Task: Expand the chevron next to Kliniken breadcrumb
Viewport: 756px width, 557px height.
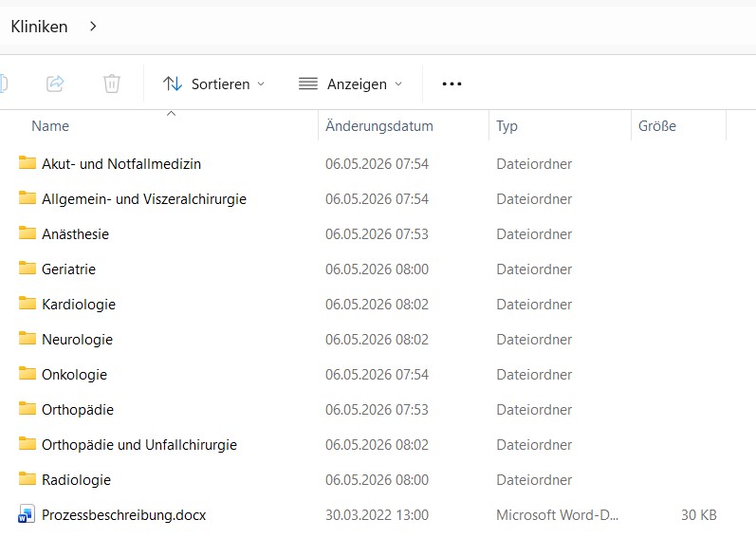Action: click(93, 26)
